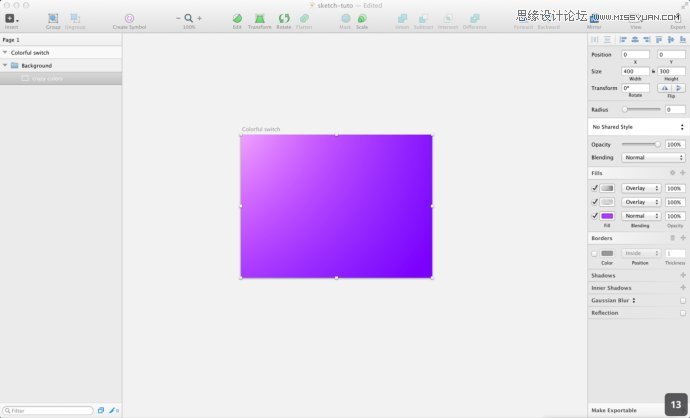Distribute layers vertically

pos(607,40)
